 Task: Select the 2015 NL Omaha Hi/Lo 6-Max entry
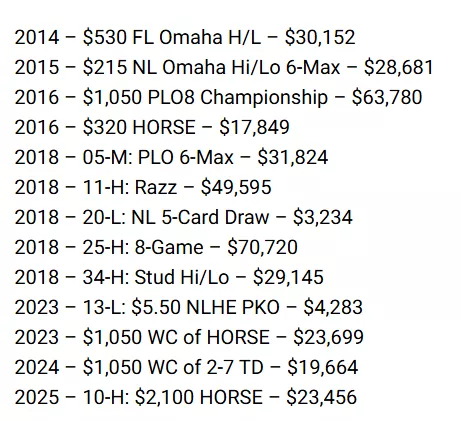[x=224, y=67]
